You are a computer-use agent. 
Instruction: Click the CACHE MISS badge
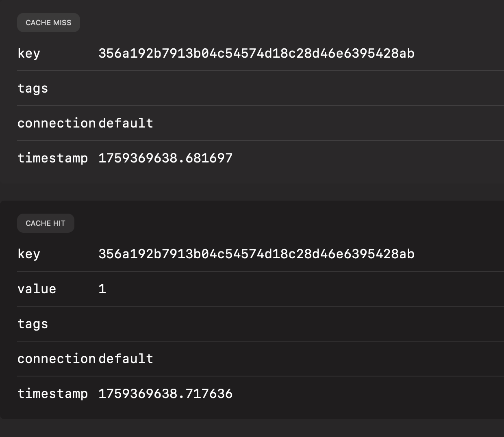(48, 23)
